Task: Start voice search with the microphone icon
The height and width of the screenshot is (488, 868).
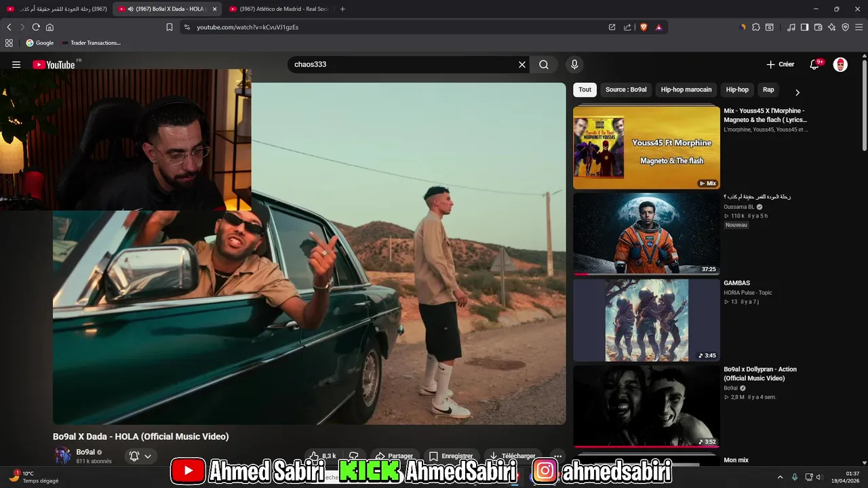Action: (574, 64)
